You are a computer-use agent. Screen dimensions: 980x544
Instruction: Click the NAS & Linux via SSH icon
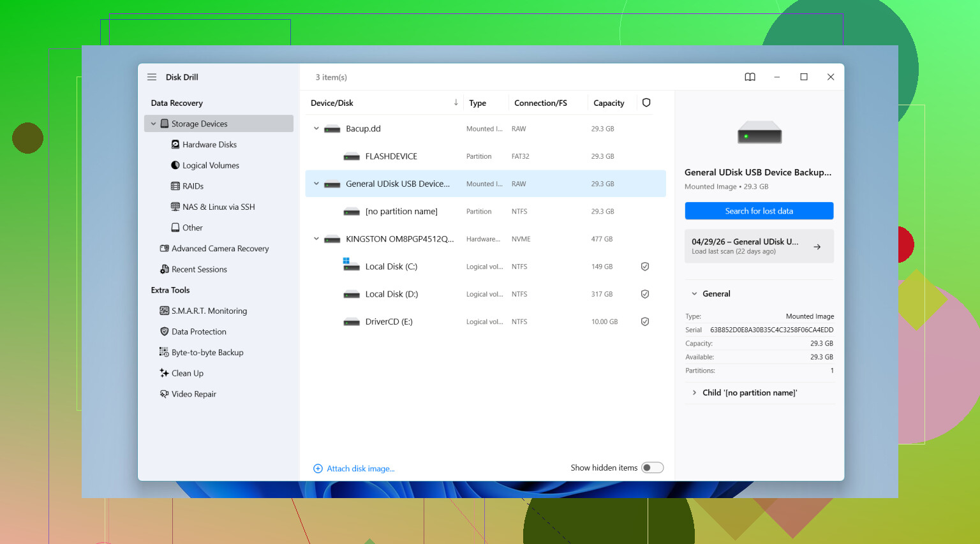pyautogui.click(x=175, y=207)
